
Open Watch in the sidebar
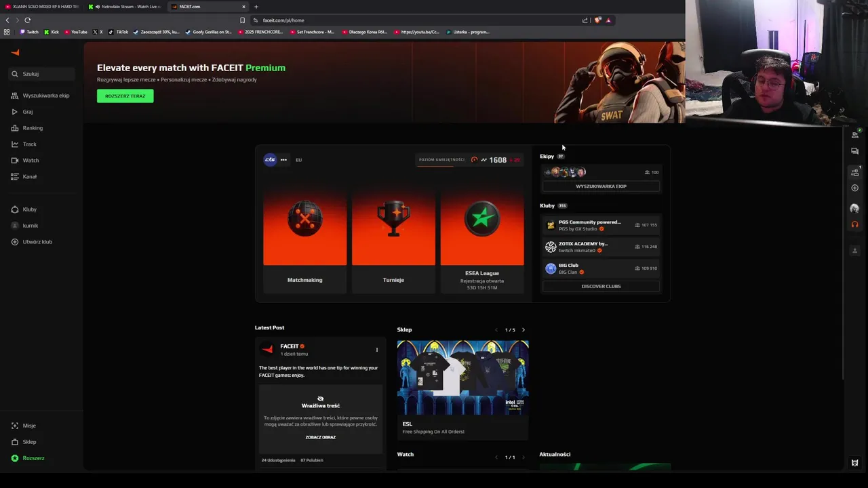(25, 161)
